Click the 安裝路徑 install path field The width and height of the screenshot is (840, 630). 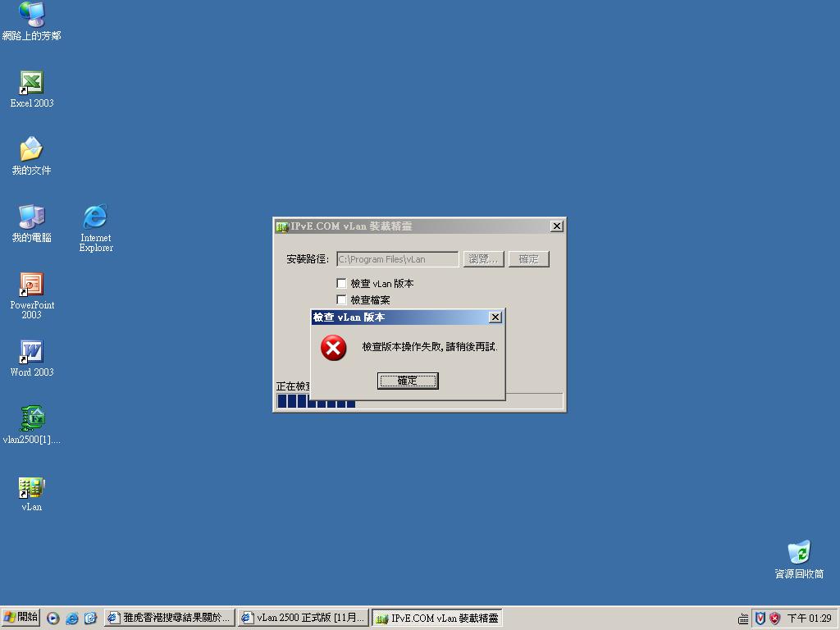tap(397, 258)
